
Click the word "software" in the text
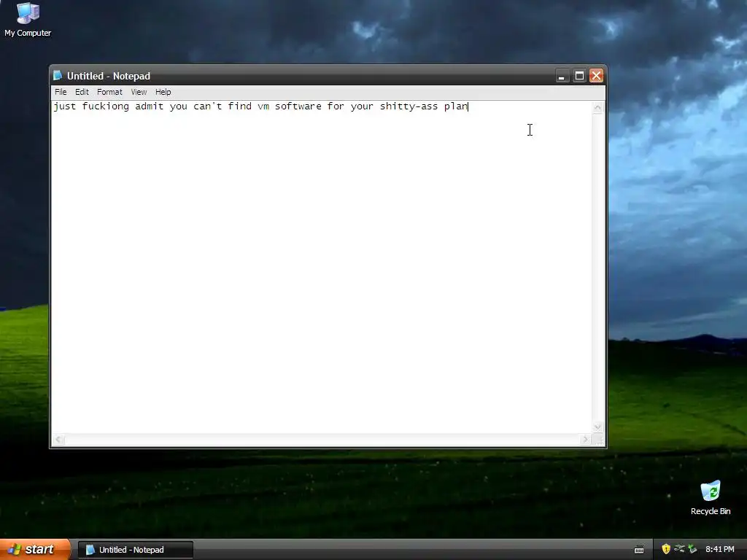298,106
